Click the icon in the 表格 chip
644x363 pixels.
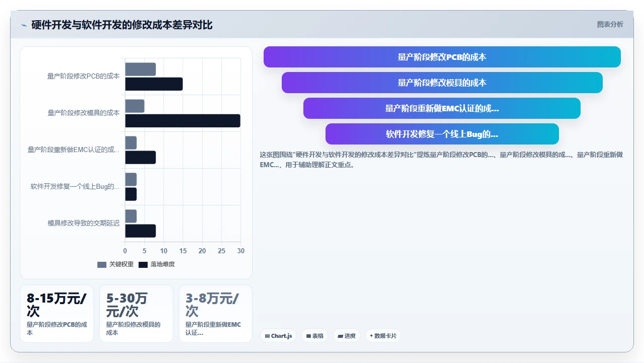[308, 336]
